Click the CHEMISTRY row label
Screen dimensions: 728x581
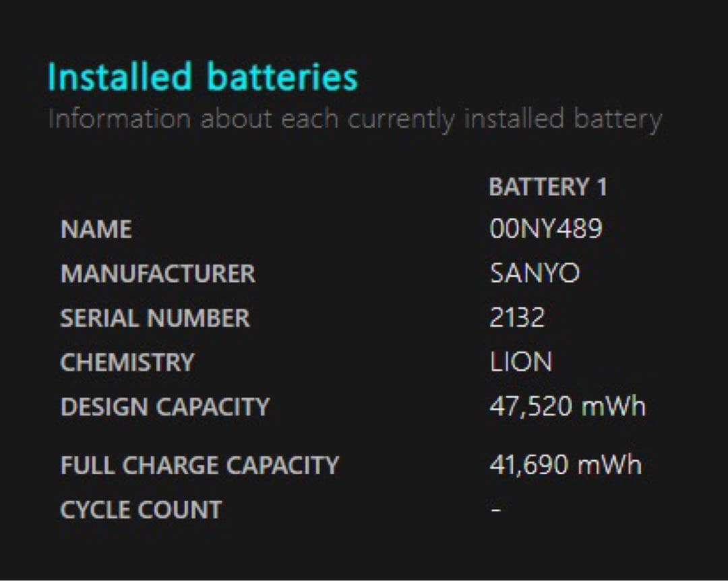pyautogui.click(x=127, y=363)
